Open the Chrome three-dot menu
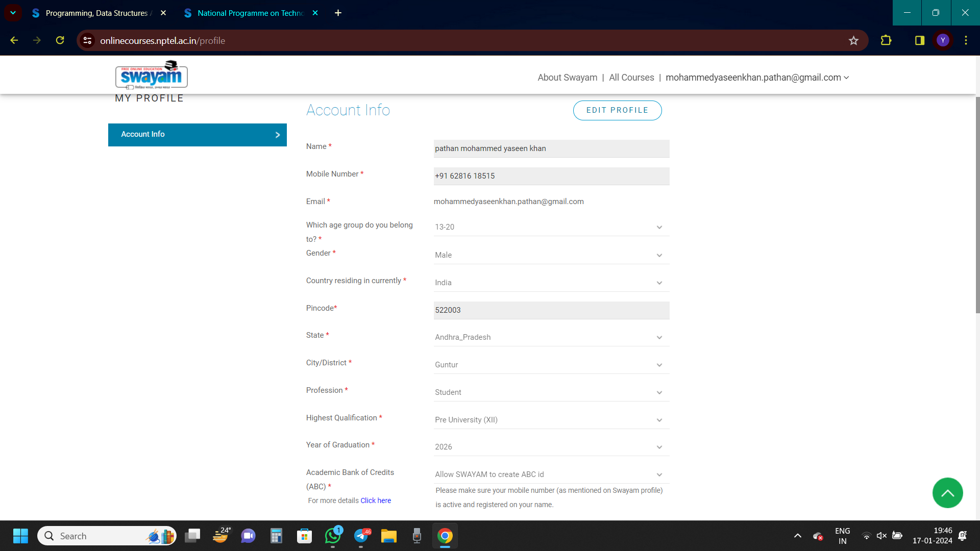The width and height of the screenshot is (980, 551). pos(966,40)
